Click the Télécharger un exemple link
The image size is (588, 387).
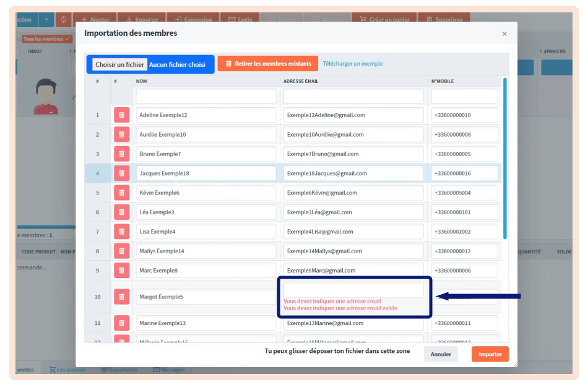(x=352, y=64)
